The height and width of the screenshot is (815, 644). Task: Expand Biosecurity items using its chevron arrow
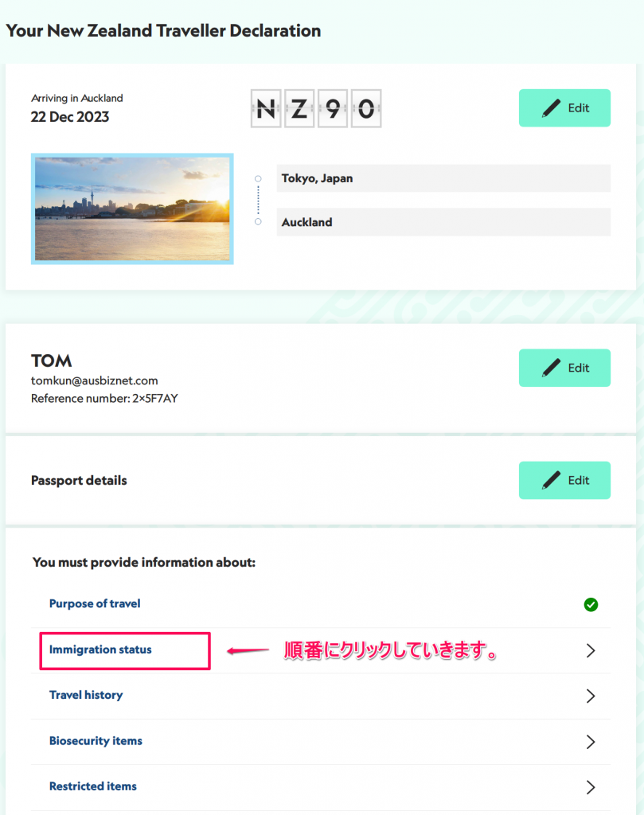click(591, 742)
